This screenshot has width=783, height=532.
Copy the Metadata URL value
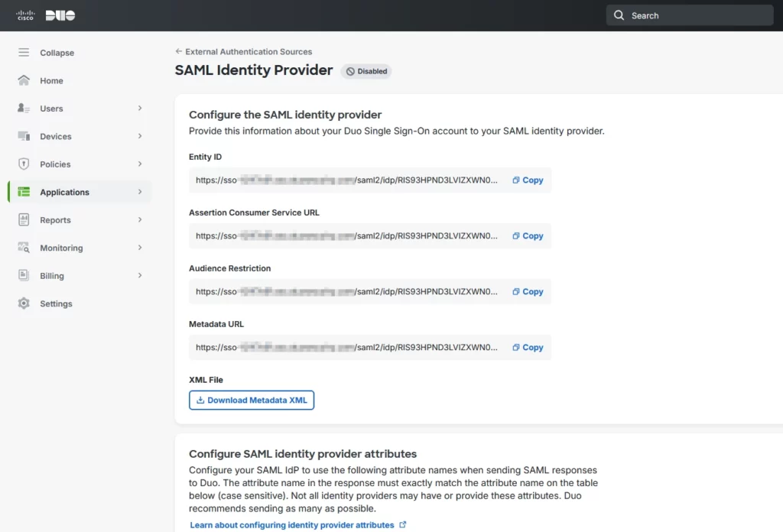coord(528,348)
